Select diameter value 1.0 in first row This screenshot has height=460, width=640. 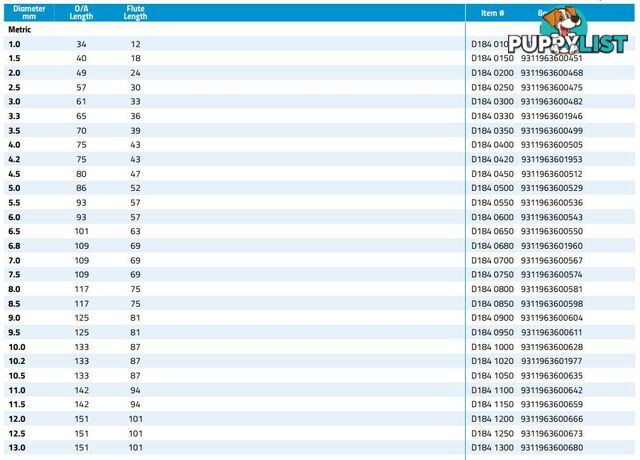(14, 44)
